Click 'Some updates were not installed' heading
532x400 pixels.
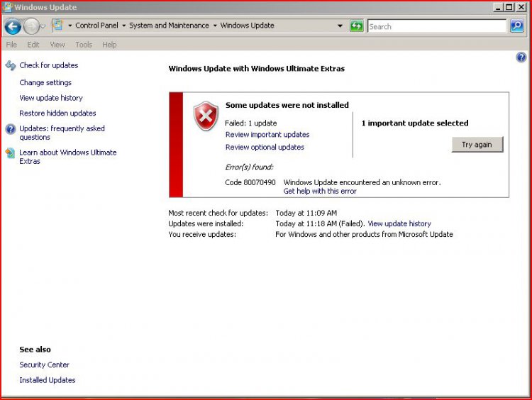[x=287, y=105]
